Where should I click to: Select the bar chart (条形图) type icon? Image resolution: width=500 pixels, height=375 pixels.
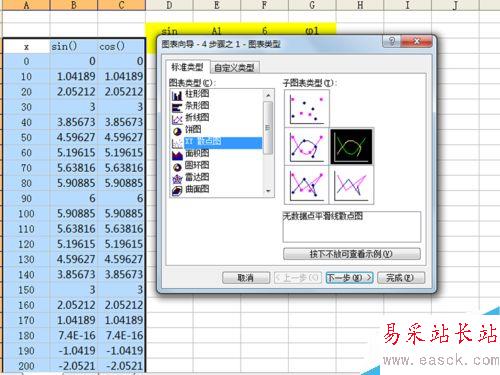[177, 107]
